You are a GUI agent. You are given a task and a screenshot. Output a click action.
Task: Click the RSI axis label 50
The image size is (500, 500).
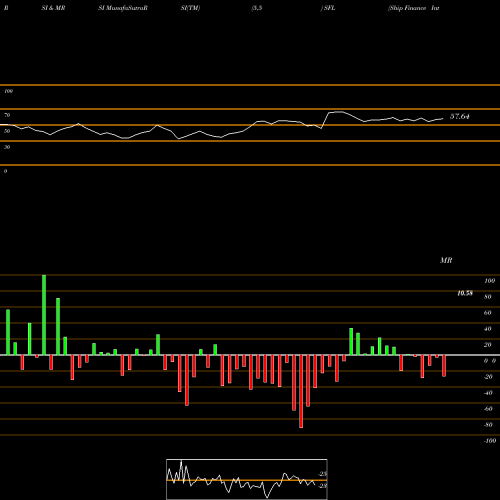point(7,131)
